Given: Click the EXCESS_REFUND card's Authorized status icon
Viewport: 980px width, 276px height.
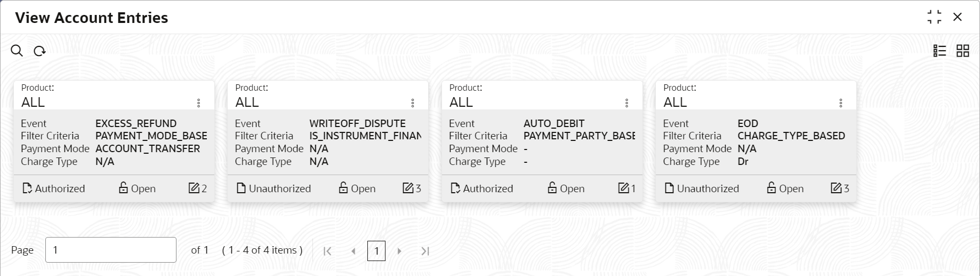Looking at the screenshot, I should tap(27, 188).
